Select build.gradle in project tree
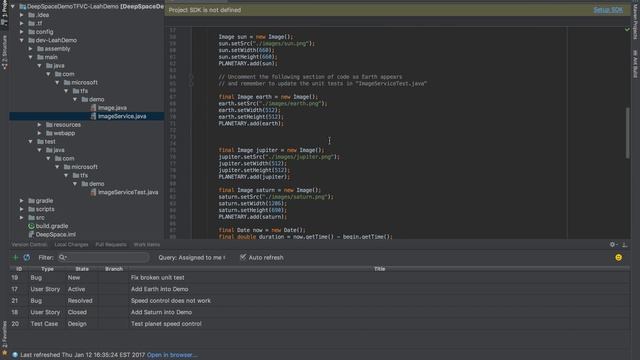 coord(52,226)
